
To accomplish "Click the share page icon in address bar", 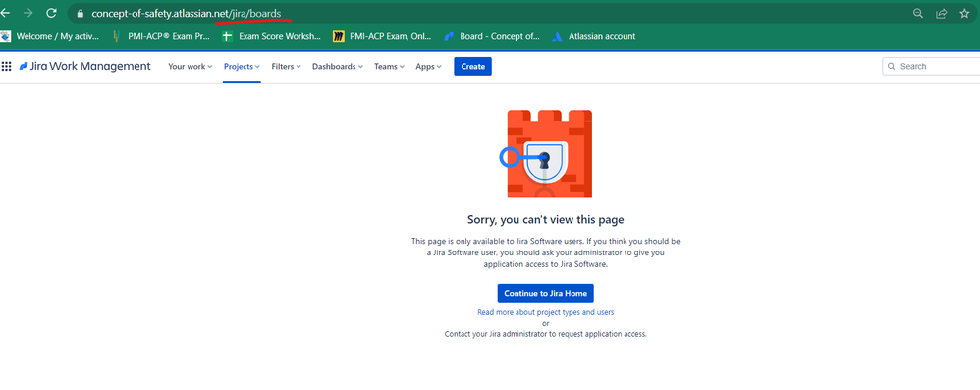I will 942,13.
